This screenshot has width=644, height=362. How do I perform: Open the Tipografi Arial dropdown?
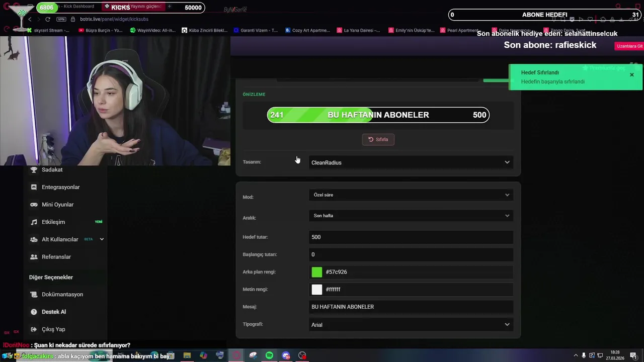411,325
